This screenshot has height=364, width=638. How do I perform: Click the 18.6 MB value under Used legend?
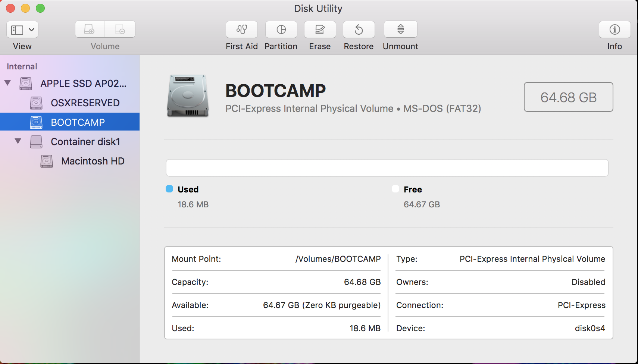(x=193, y=204)
